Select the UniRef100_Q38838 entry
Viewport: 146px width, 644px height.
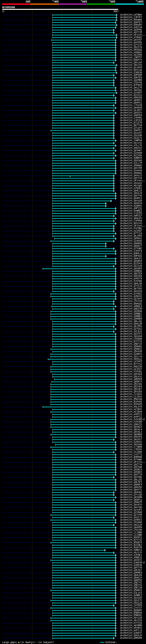coord(131,72)
